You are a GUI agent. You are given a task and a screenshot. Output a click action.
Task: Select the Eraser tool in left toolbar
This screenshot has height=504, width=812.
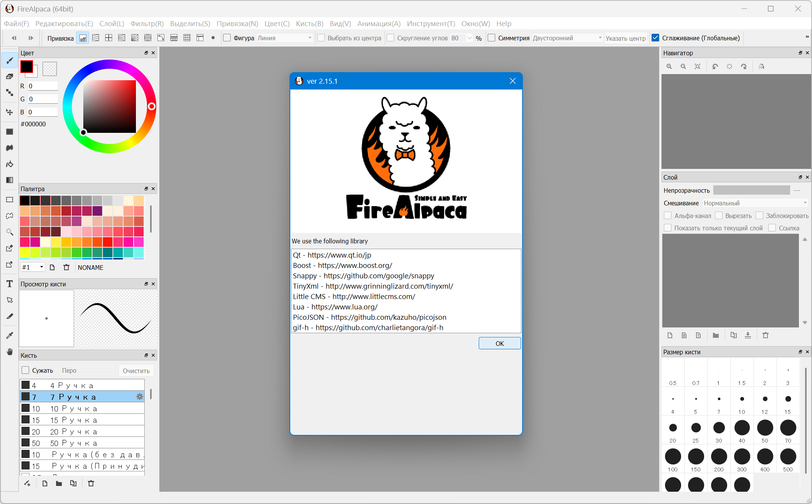pyautogui.click(x=10, y=76)
